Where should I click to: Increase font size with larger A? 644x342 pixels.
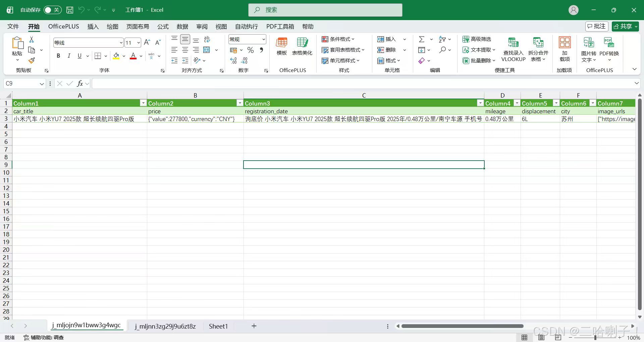tap(147, 42)
